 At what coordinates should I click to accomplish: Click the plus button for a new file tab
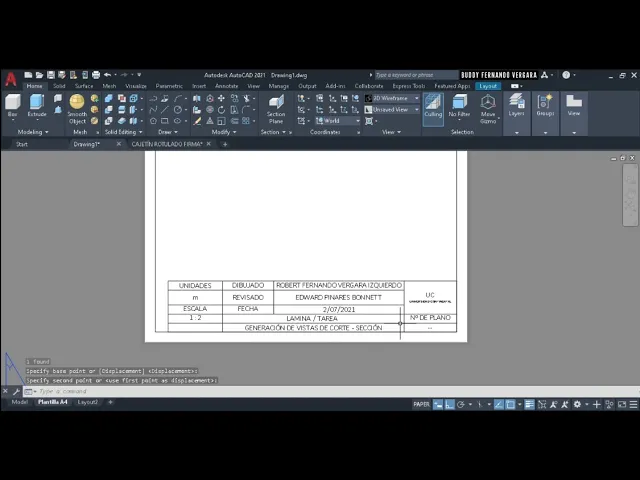click(x=225, y=144)
